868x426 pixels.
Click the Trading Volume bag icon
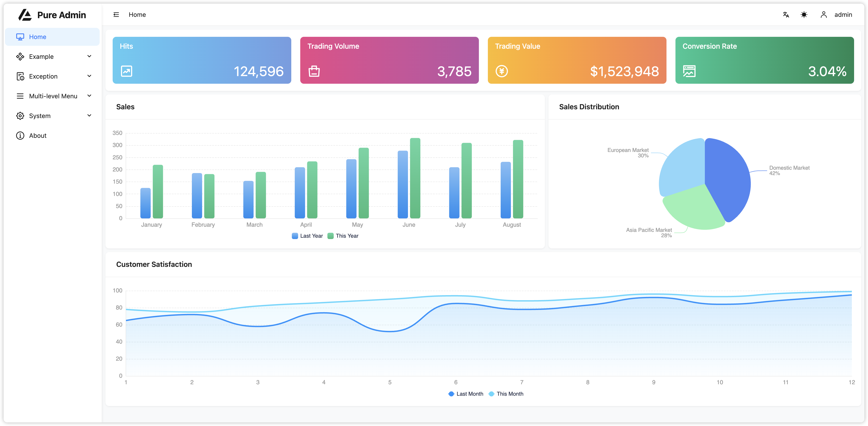(x=314, y=71)
